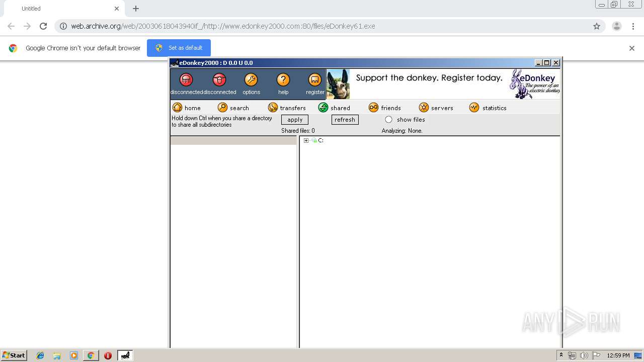This screenshot has height=362, width=644.
Task: Click the Chrome taskbar button
Action: (x=91, y=355)
